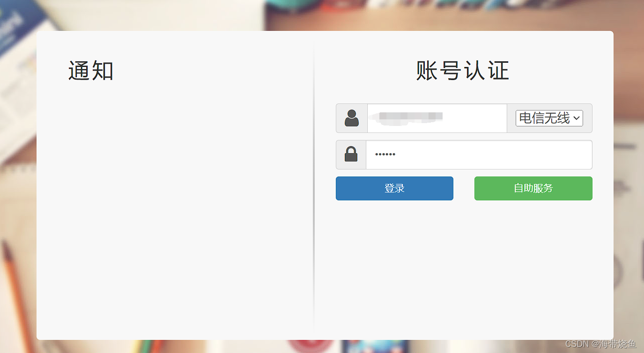
Task: Open the green 自助服务 button
Action: pyautogui.click(x=533, y=188)
